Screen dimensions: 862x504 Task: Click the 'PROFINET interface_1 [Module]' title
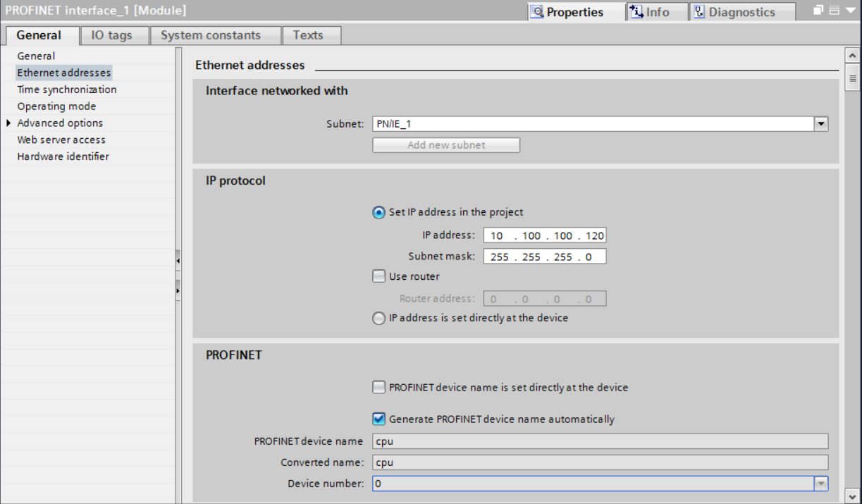coord(96,11)
